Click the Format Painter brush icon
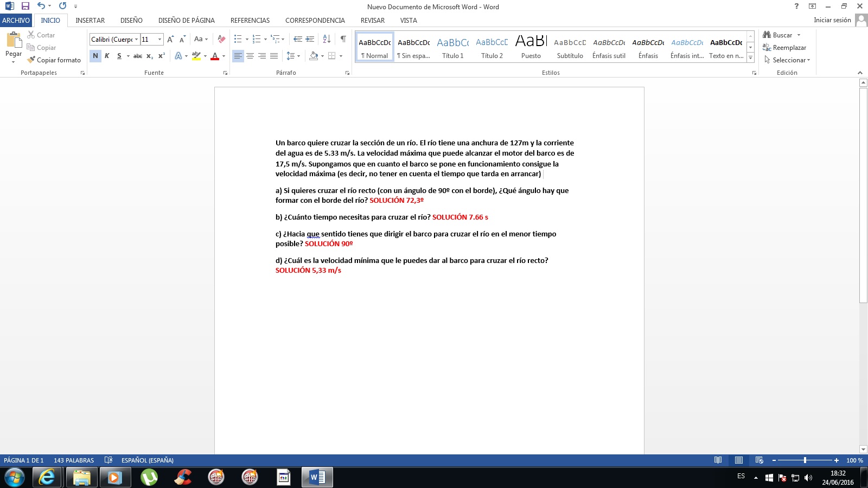The image size is (868, 488). 31,60
